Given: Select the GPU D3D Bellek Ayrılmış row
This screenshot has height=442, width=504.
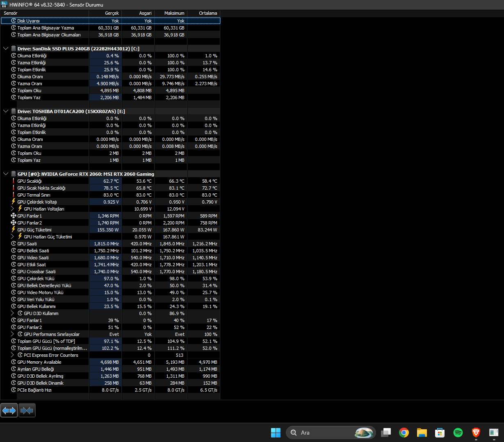Looking at the screenshot, I should [110, 376].
